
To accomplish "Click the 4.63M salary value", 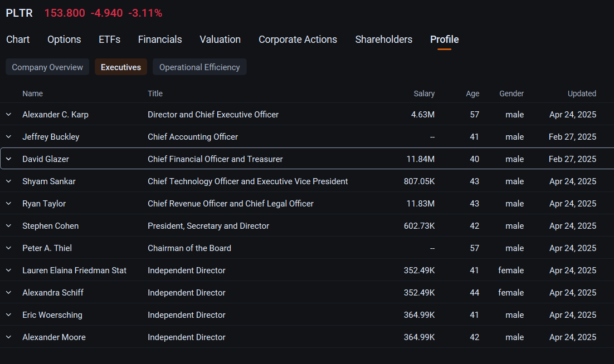I will pyautogui.click(x=423, y=115).
